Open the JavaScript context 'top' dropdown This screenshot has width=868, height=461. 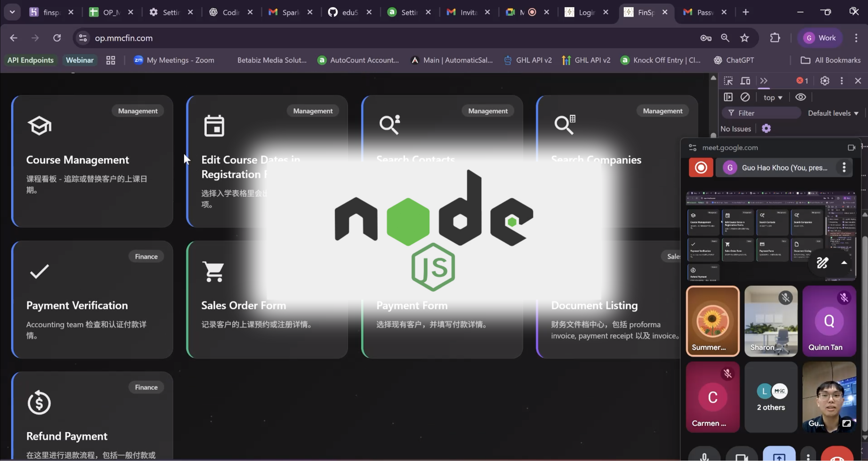[x=773, y=98]
